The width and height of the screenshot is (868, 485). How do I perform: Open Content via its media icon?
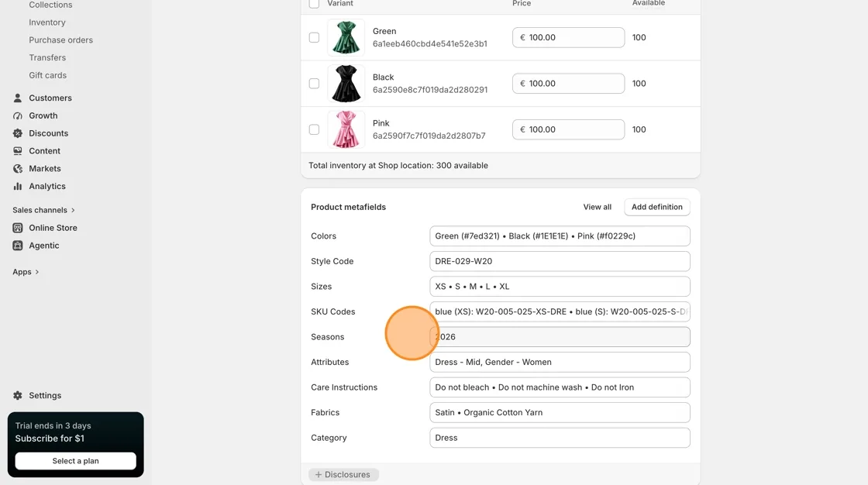click(18, 151)
